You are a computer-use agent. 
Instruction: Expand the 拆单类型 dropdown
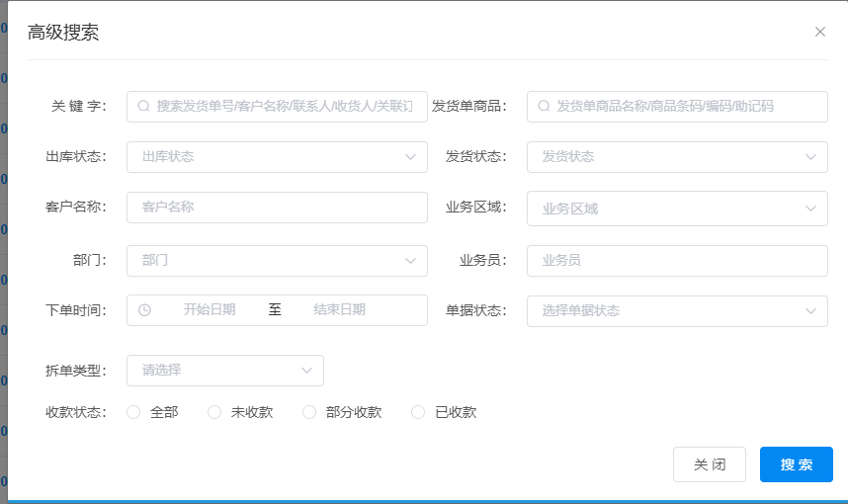tap(225, 371)
